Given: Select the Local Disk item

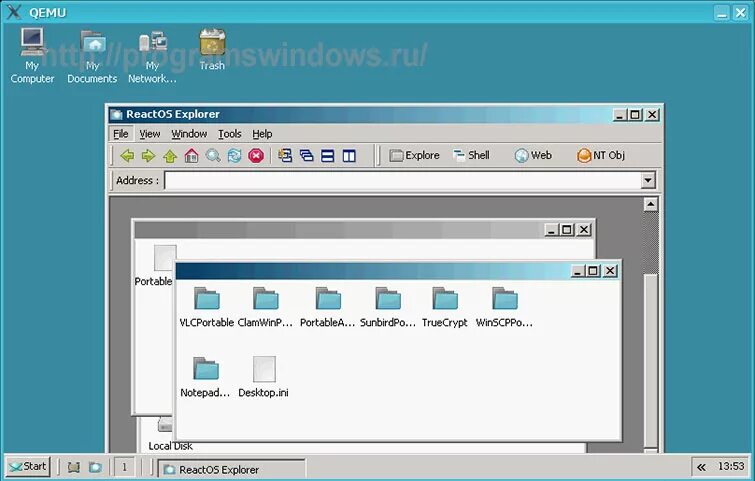Looking at the screenshot, I should tap(170, 436).
